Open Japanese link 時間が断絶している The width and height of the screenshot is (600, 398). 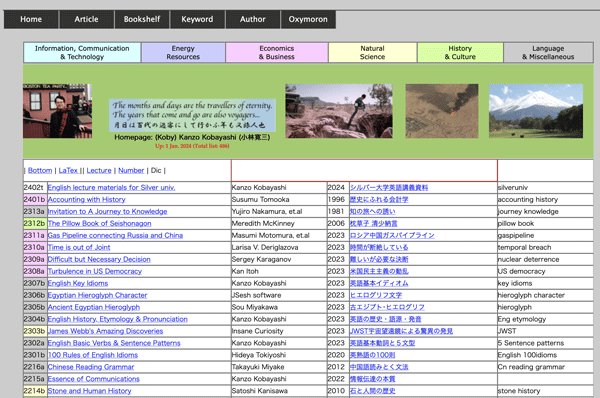[379, 247]
